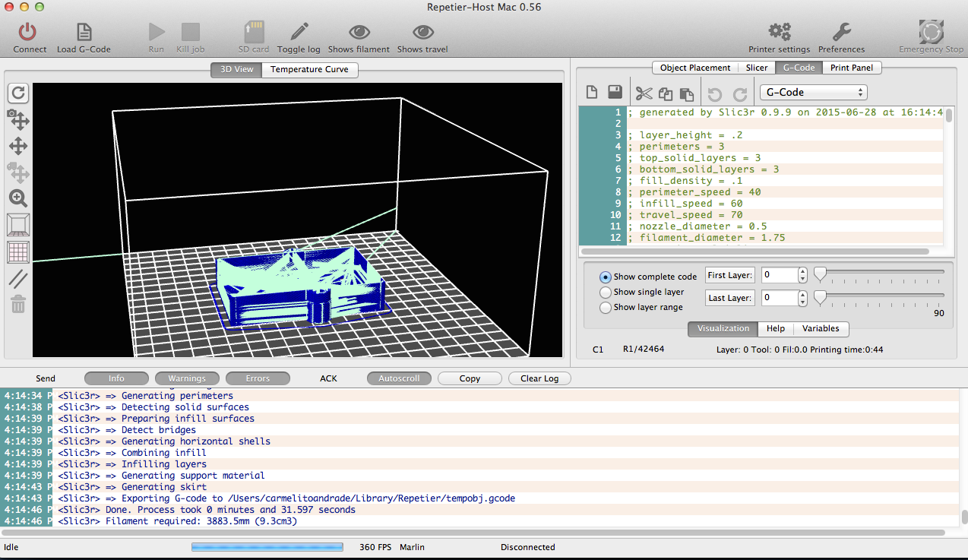Switch to the Temperature Curve tab
The height and width of the screenshot is (560, 968).
[x=309, y=69]
